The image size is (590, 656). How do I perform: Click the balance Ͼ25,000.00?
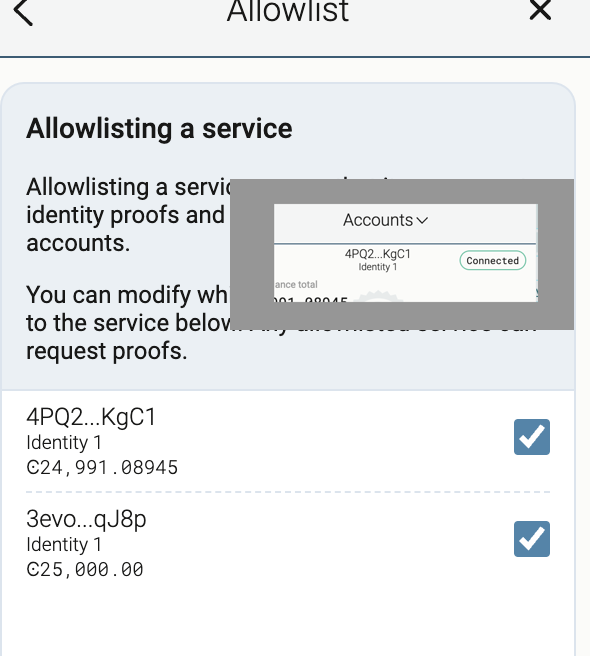85,569
